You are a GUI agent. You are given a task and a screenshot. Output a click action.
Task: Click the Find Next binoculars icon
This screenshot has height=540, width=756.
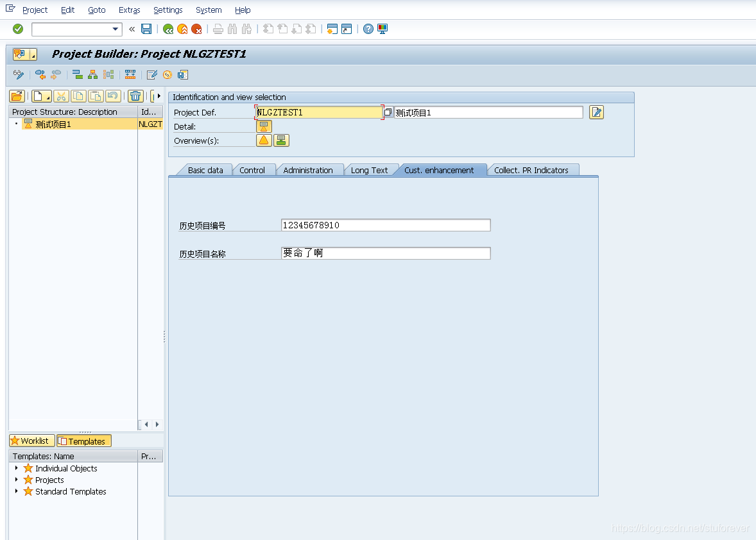(247, 29)
